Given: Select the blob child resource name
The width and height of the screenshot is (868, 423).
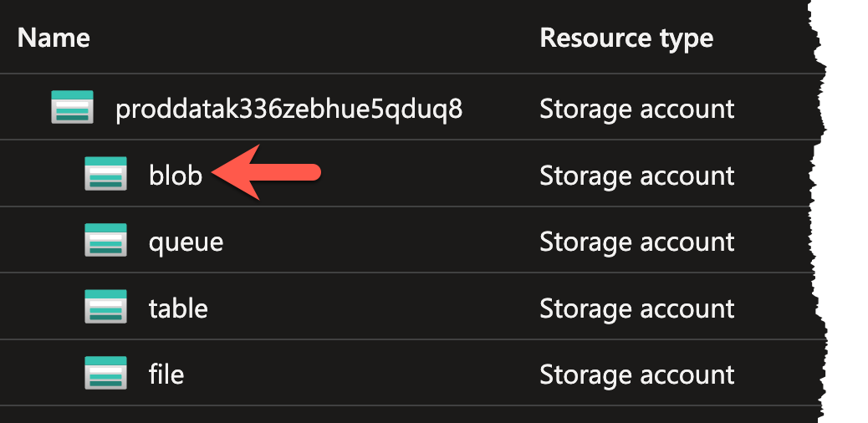Looking at the screenshot, I should (x=176, y=176).
